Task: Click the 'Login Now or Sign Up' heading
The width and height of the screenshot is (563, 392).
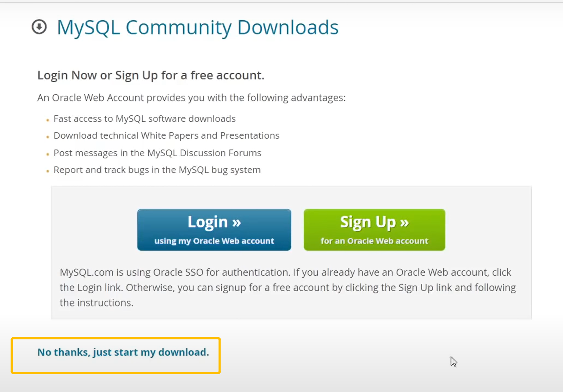Action: [x=151, y=75]
